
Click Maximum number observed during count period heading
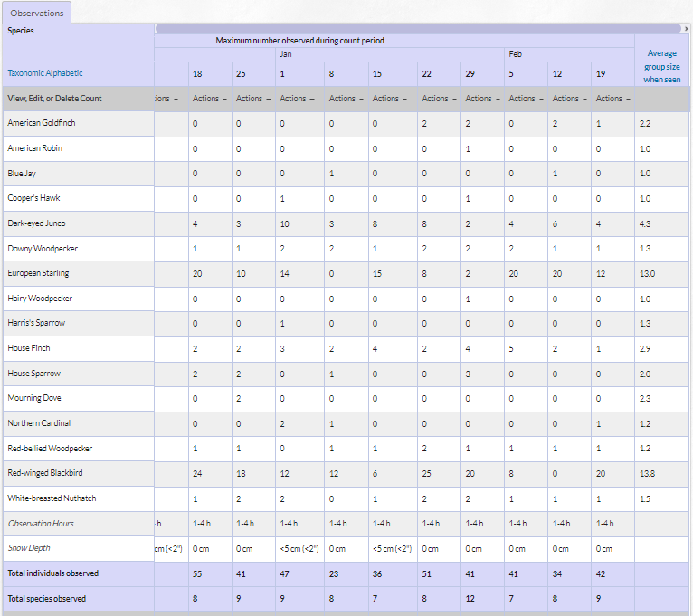pyautogui.click(x=299, y=41)
